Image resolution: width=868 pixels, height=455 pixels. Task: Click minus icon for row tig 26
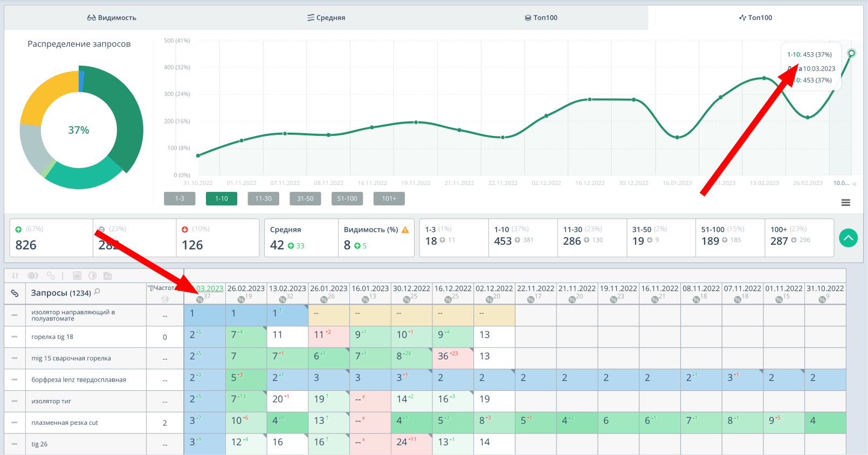[x=15, y=444]
